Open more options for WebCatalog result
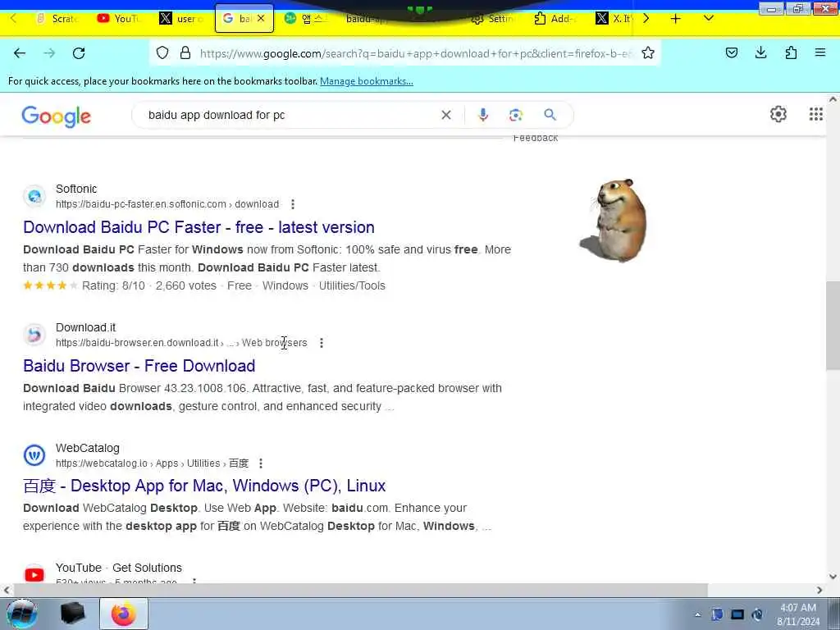The image size is (840, 630). click(x=261, y=463)
